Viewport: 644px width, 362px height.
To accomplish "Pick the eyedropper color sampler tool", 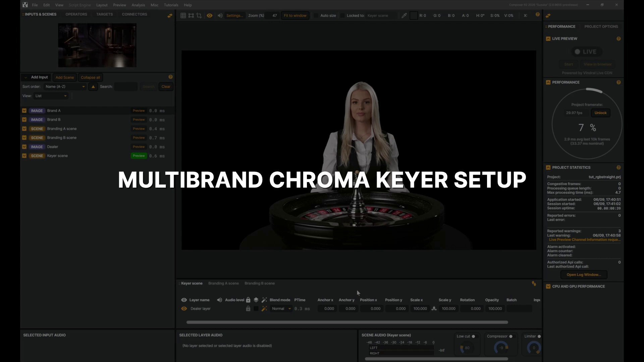I will pos(404,15).
